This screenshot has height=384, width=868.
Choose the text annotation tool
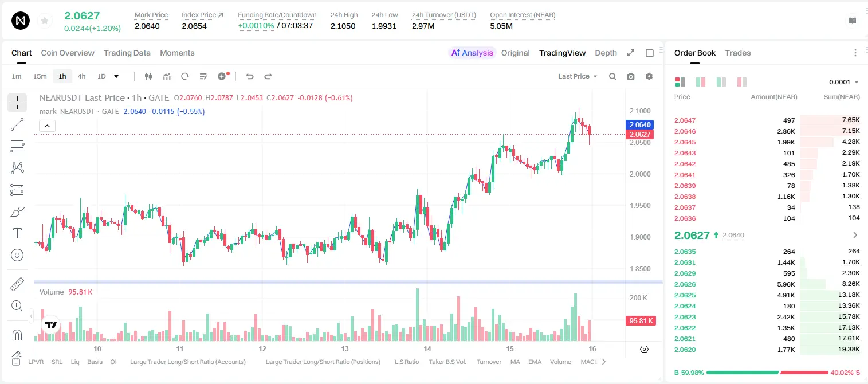click(x=17, y=233)
